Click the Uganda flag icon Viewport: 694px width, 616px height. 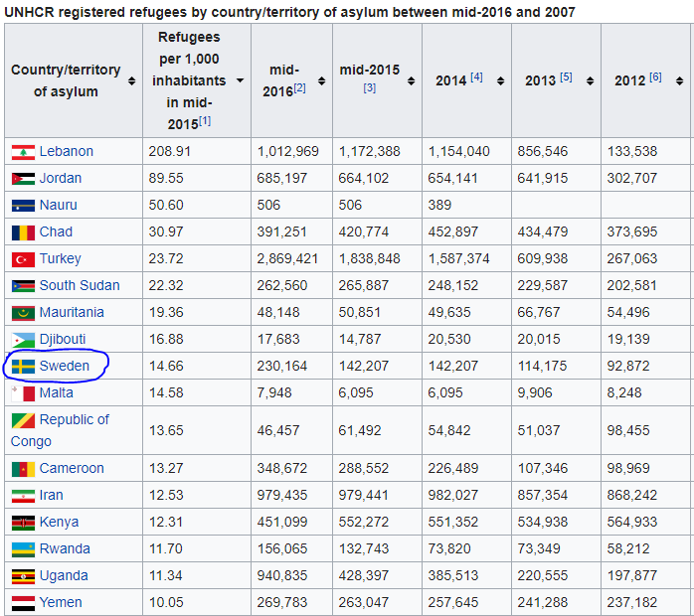23,576
